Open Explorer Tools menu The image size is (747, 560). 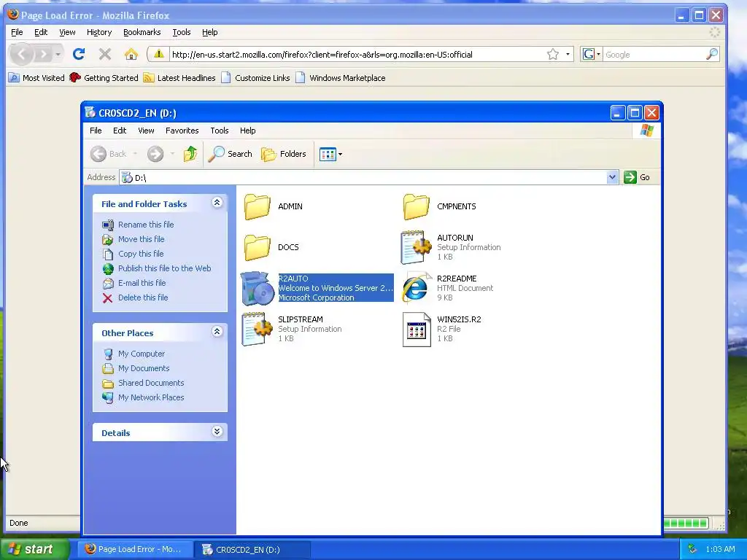tap(220, 131)
